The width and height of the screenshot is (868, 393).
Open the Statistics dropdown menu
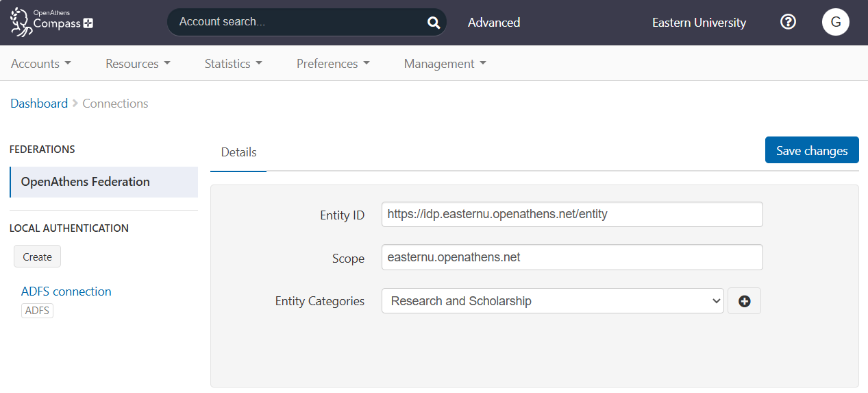pos(234,64)
